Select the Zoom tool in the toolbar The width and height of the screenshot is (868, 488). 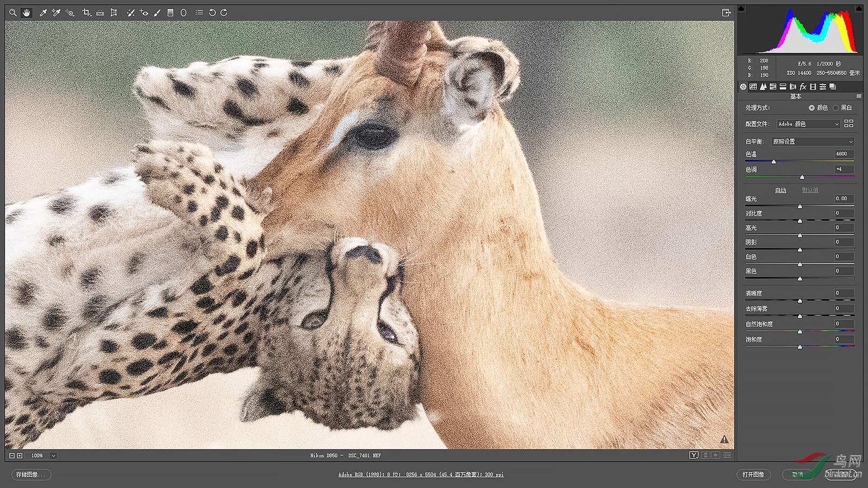pos(13,12)
